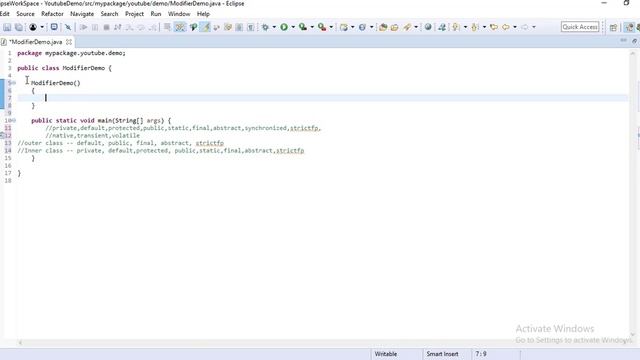Click the Suspend debug button
This screenshot has height=360, width=640.
coord(95,27)
